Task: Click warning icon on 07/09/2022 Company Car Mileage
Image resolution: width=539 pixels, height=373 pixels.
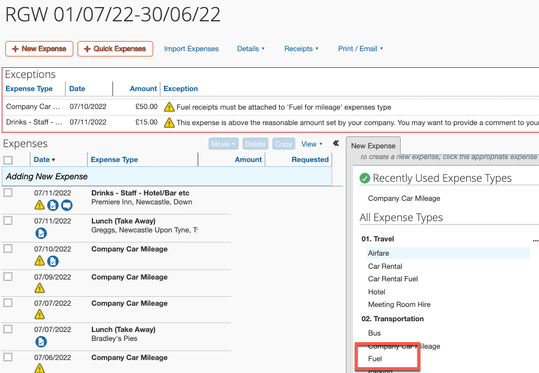Action: tap(40, 288)
